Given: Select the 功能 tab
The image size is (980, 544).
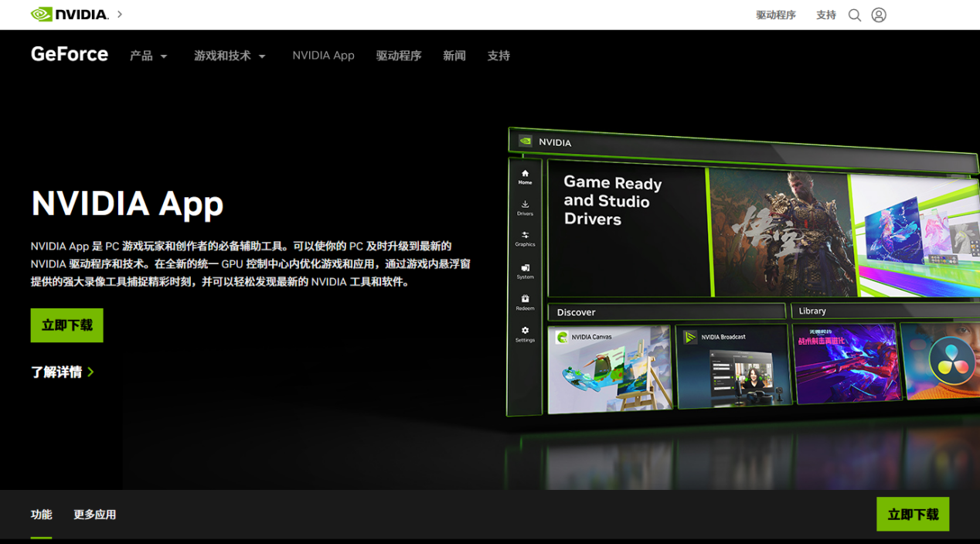Looking at the screenshot, I should (x=42, y=515).
